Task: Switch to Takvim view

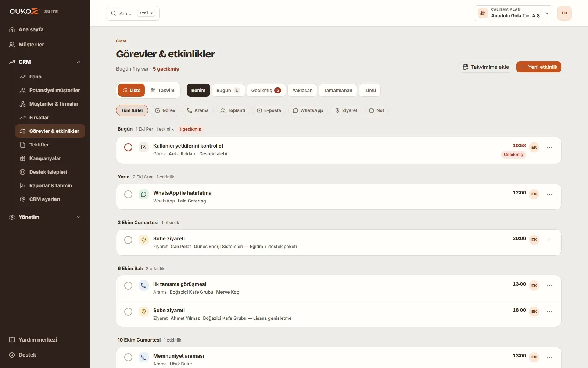Action: [x=163, y=90]
